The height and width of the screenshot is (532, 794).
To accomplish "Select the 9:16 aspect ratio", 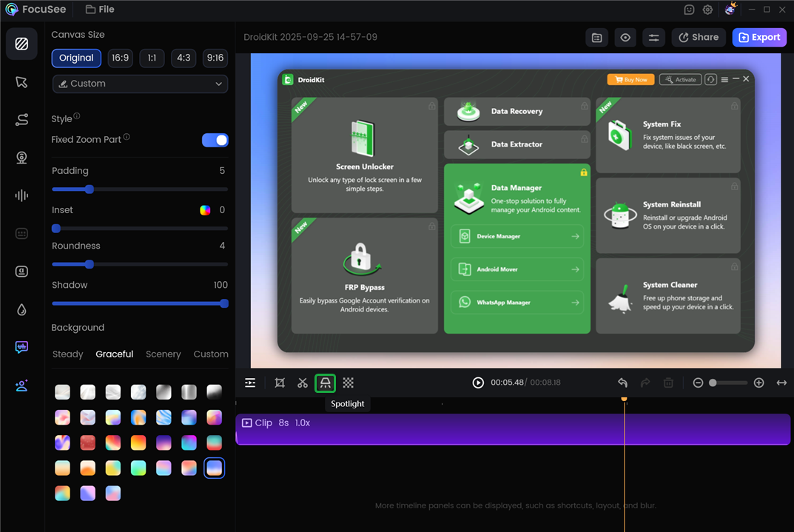I will click(215, 58).
